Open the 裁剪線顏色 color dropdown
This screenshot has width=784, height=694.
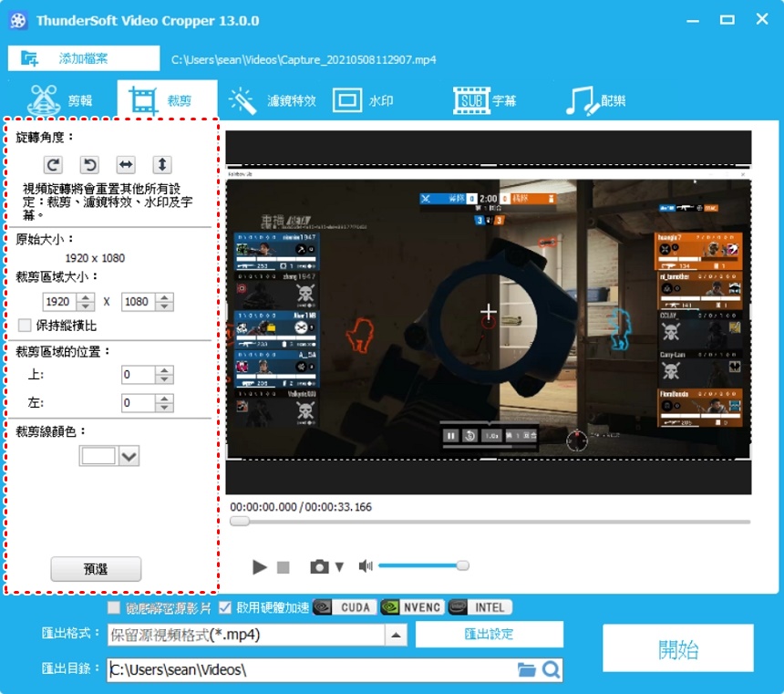tap(129, 457)
